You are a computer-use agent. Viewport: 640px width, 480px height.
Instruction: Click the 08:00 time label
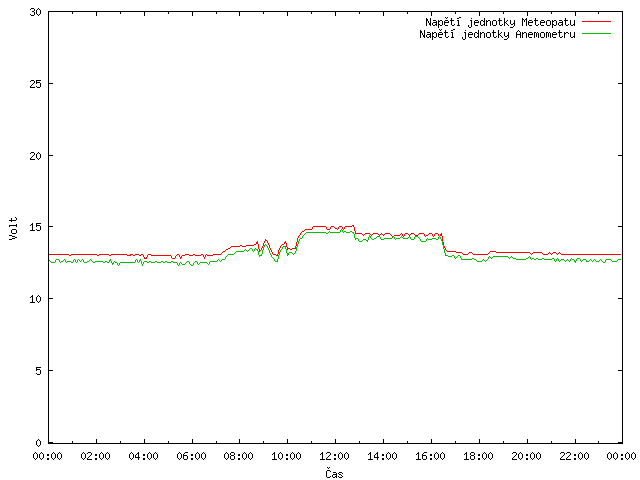(x=239, y=456)
